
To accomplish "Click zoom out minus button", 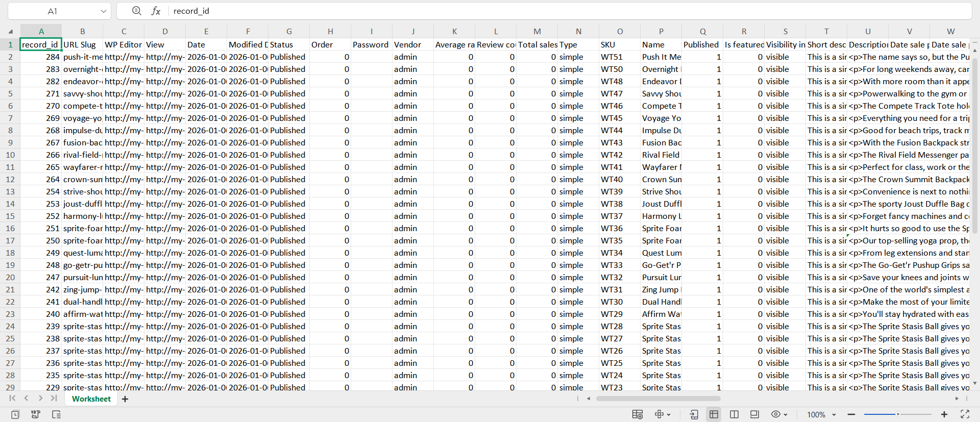I will [x=851, y=414].
